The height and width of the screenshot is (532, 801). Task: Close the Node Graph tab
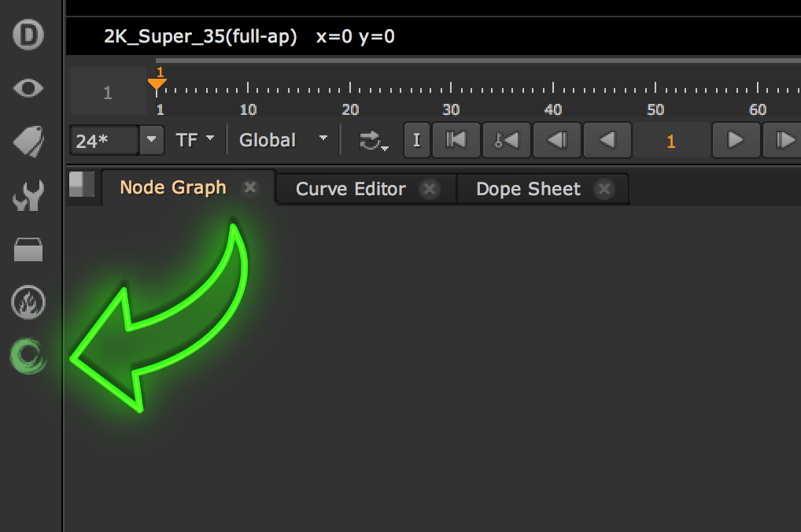tap(250, 187)
